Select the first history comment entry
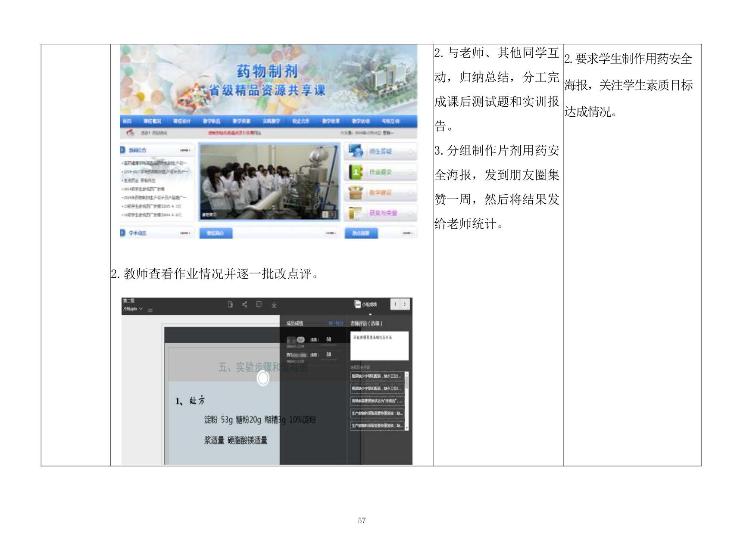The image size is (756, 534). [x=377, y=376]
